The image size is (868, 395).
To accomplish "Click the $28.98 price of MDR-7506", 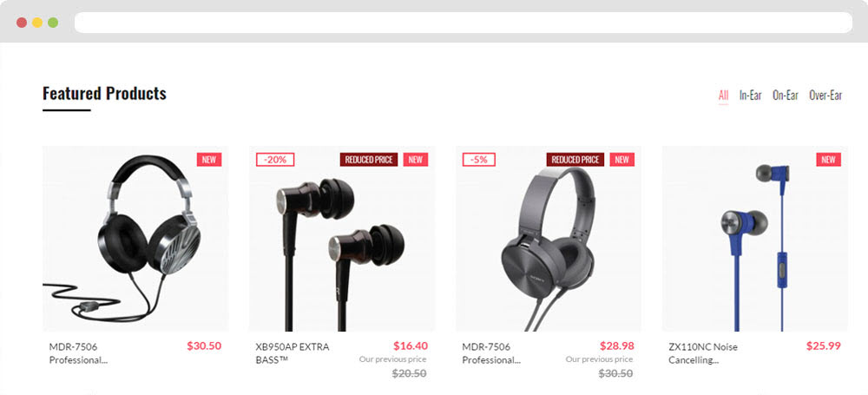I will pos(616,346).
